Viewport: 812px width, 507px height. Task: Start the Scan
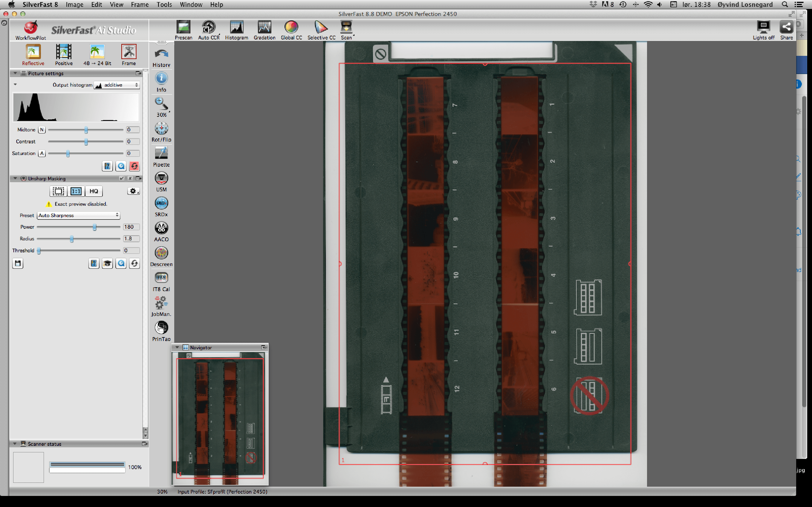point(346,30)
